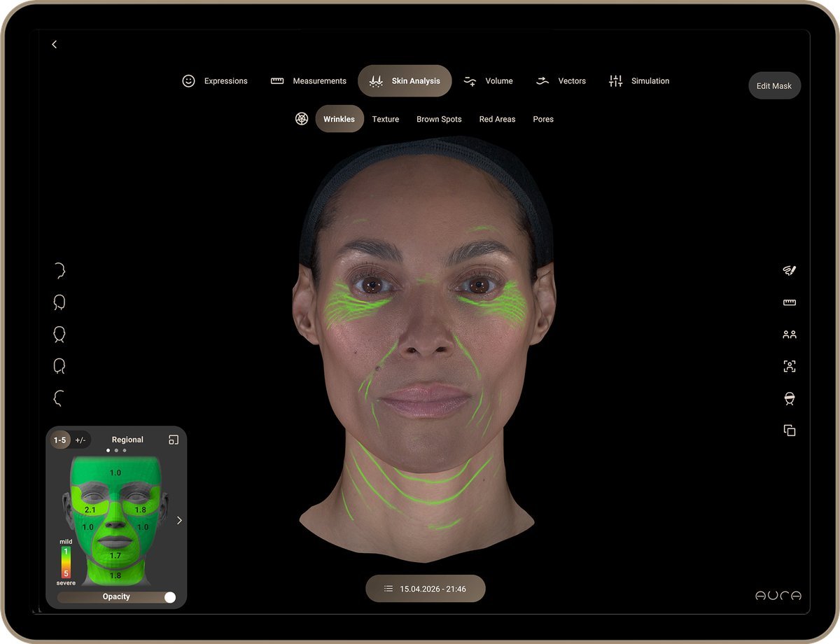840x644 pixels.
Task: Click the AURA logo
Action: (778, 596)
